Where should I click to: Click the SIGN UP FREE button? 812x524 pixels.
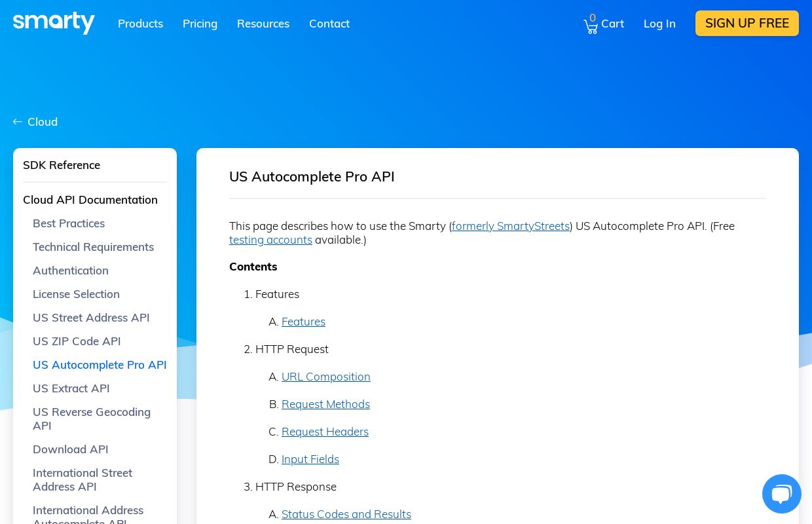pos(747,23)
